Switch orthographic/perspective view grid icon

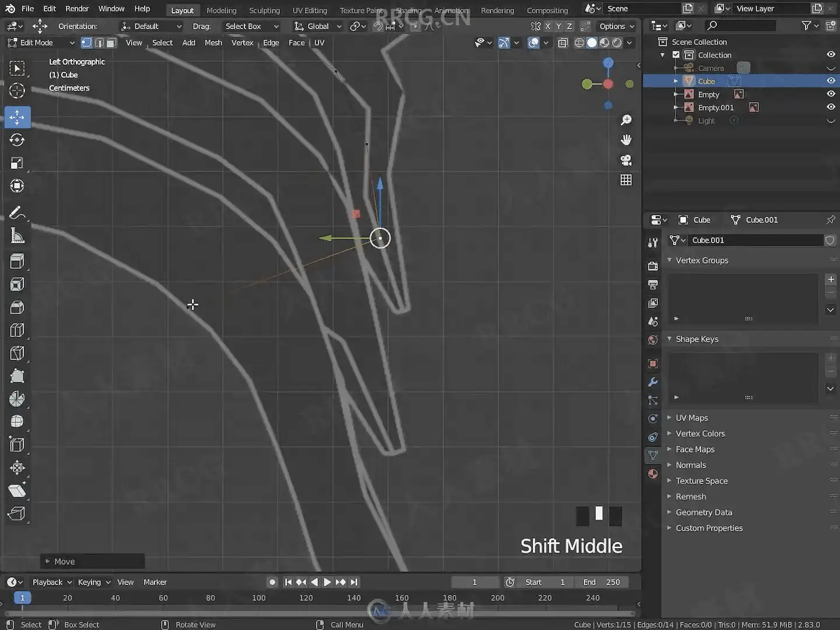(626, 180)
